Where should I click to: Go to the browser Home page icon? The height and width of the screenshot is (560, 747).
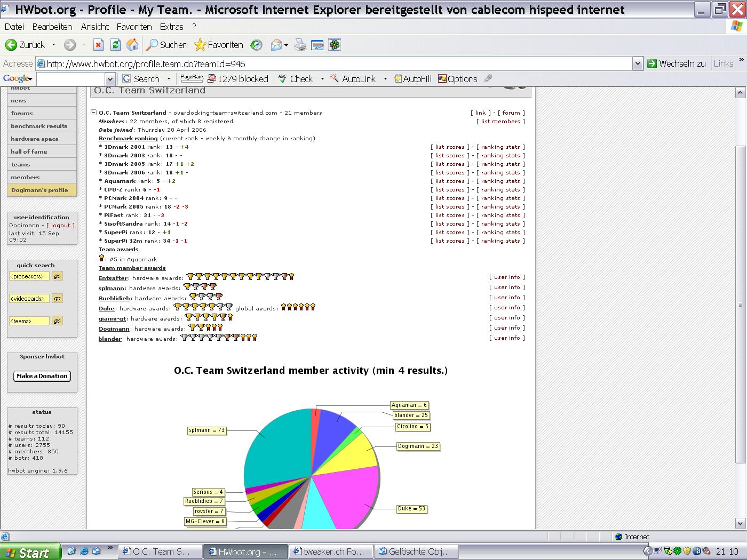click(x=132, y=45)
